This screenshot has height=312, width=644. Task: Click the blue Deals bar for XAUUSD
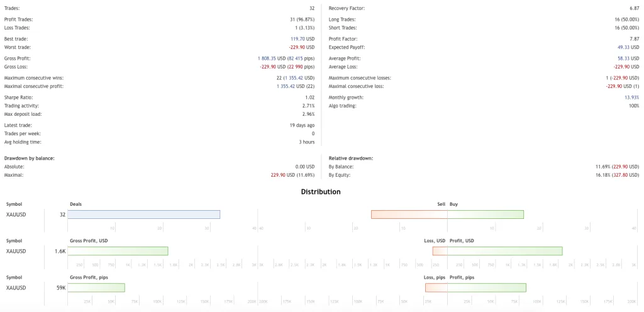144,214
